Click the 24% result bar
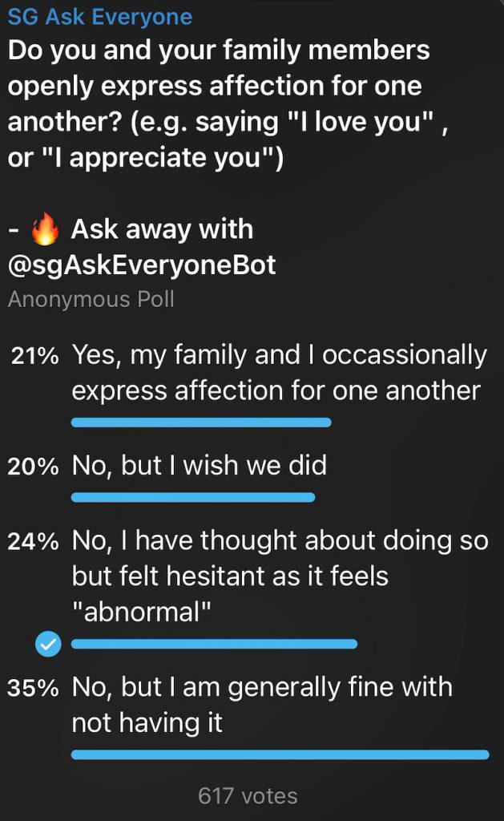 (214, 644)
